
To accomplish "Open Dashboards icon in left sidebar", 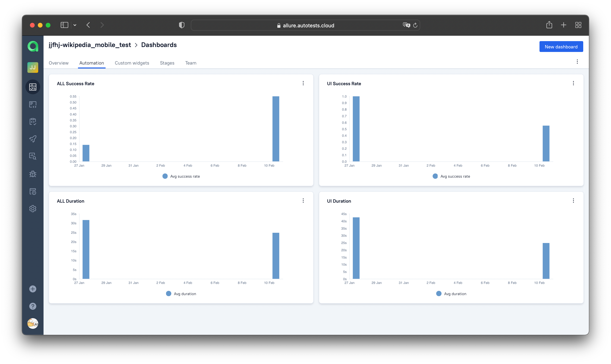I will (33, 87).
